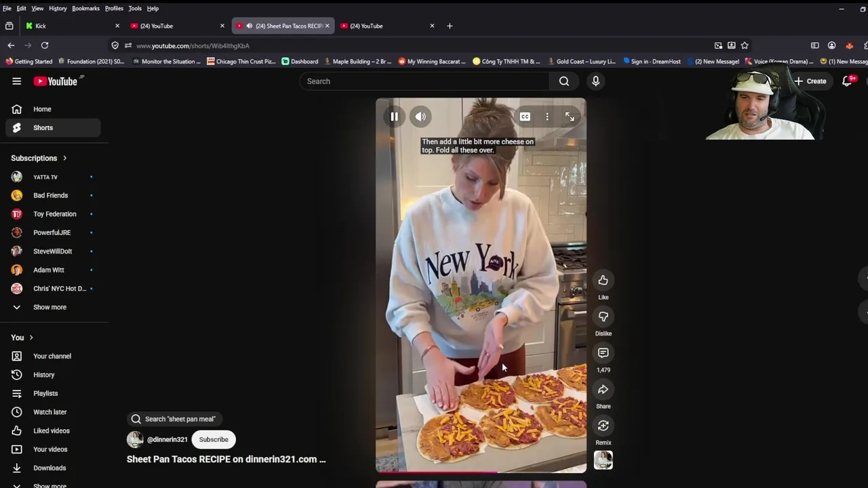Open the browser account profile icon
The image size is (868, 488).
tap(831, 45)
